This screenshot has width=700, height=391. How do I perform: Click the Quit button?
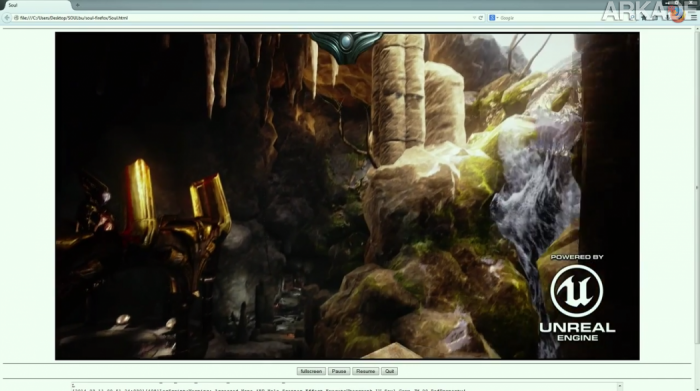[x=389, y=371]
